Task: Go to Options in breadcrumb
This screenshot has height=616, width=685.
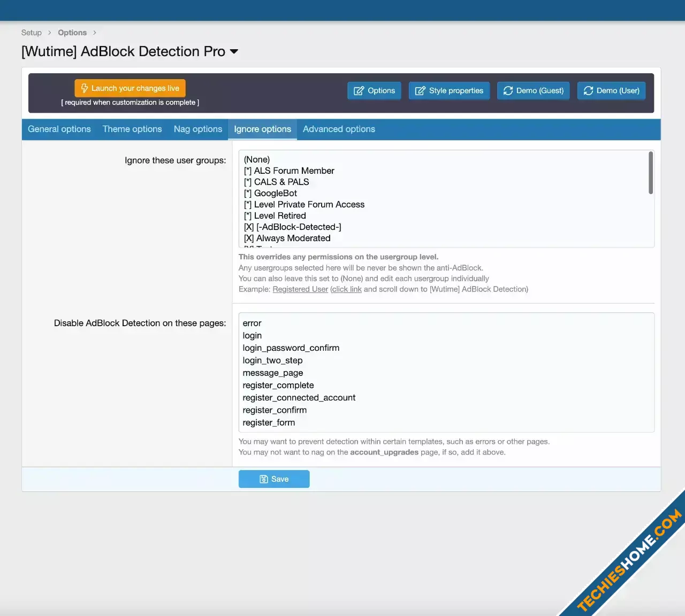Action: [x=72, y=33]
